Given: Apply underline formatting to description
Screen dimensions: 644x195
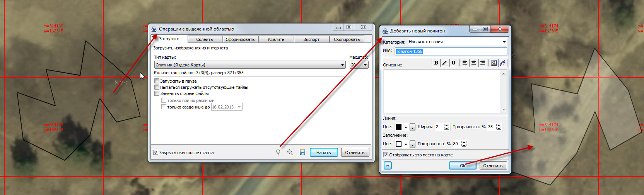Looking at the screenshot, I should 453,63.
